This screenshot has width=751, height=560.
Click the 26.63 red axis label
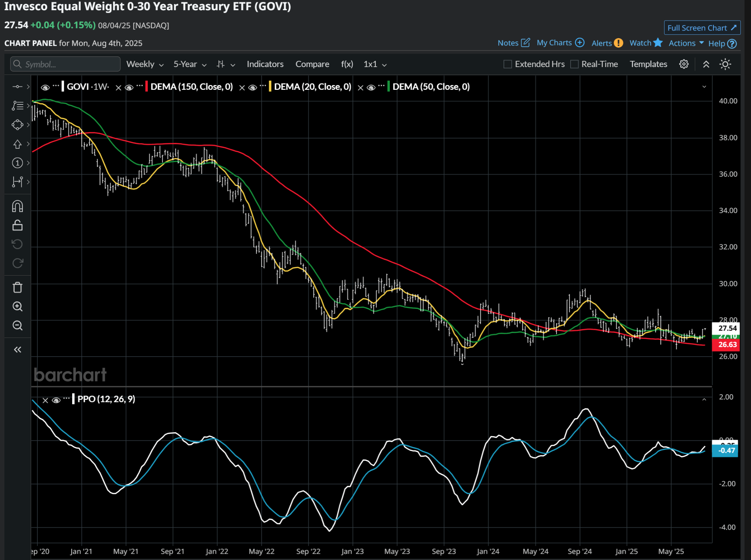(x=725, y=345)
